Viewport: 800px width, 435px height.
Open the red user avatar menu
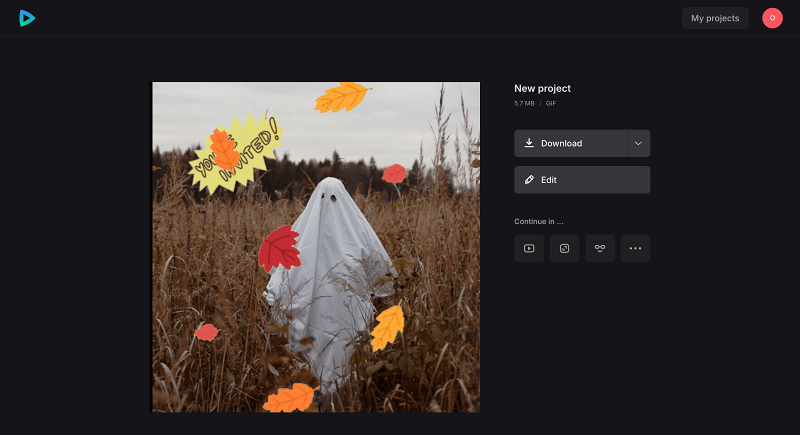772,18
